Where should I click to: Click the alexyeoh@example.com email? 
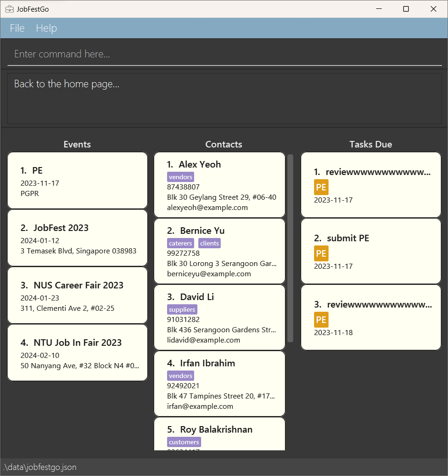207,208
